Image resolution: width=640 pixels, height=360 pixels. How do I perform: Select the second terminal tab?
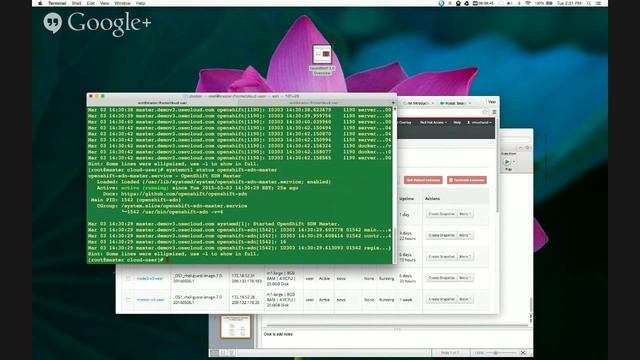pos(314,103)
